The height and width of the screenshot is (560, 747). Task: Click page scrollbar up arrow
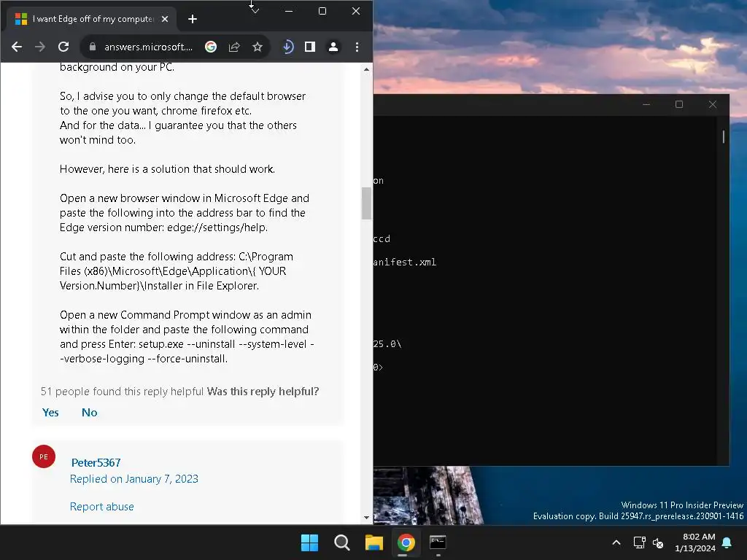pyautogui.click(x=366, y=69)
